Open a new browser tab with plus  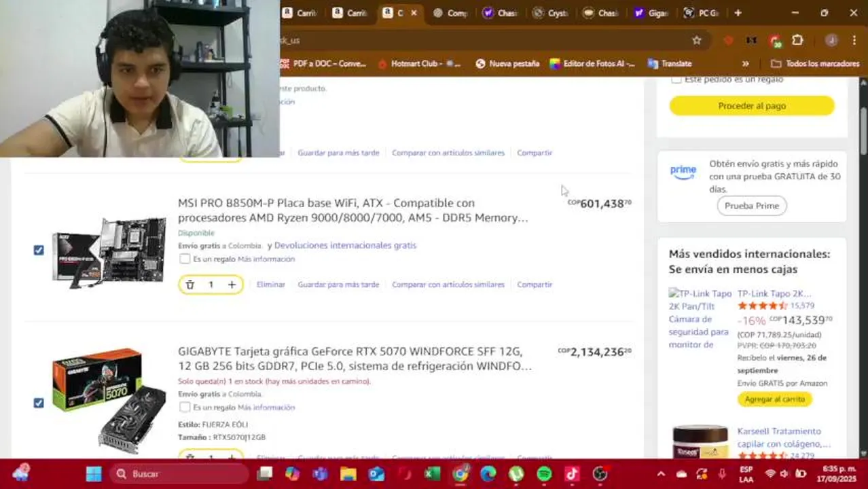(x=738, y=13)
